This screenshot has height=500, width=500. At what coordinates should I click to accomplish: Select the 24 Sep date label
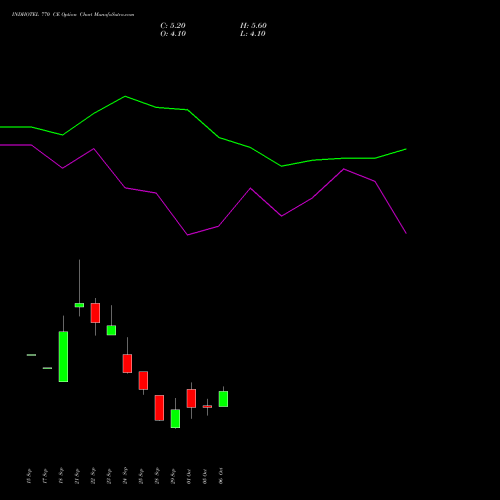[125, 476]
